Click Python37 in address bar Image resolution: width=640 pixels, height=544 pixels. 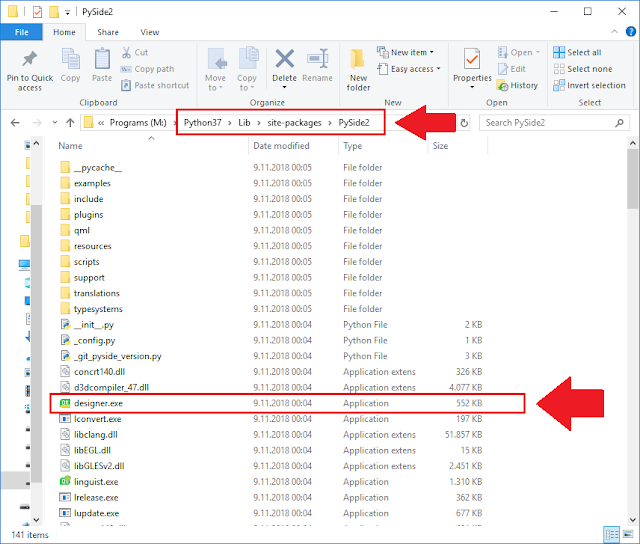[x=202, y=122]
